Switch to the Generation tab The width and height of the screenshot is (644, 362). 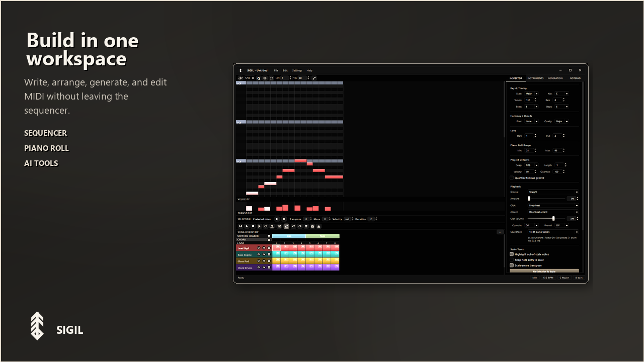coord(555,78)
